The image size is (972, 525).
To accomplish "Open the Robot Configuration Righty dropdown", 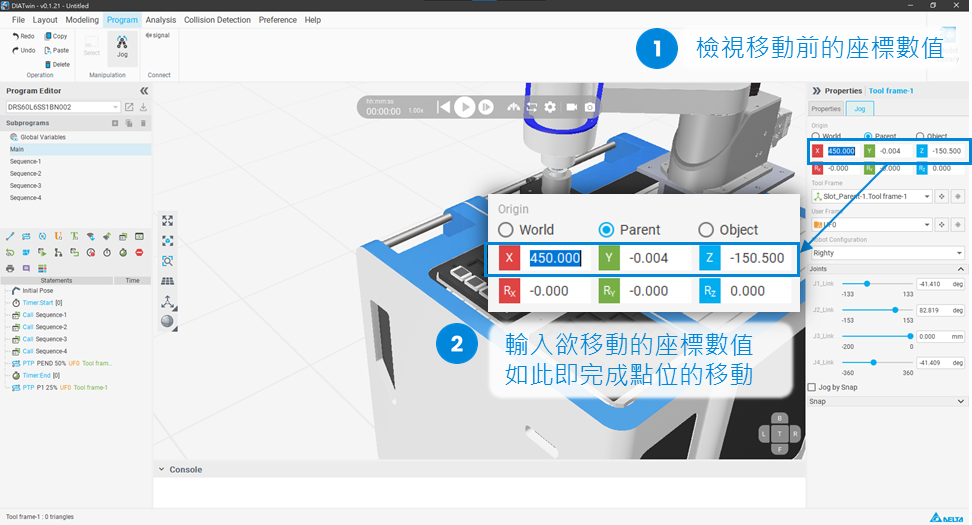I will [888, 253].
